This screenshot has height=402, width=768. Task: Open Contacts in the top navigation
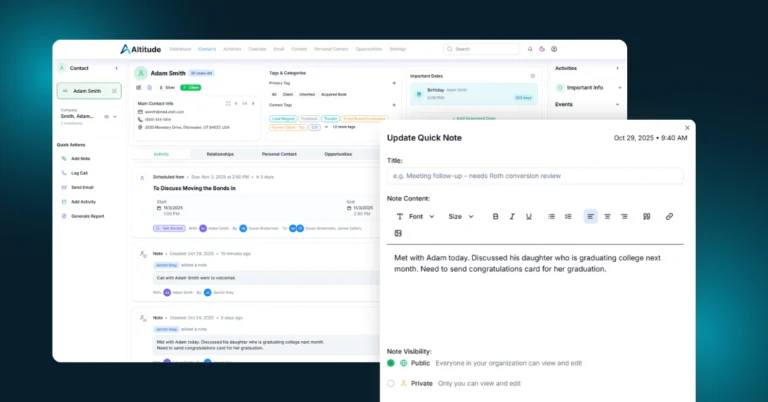(207, 49)
